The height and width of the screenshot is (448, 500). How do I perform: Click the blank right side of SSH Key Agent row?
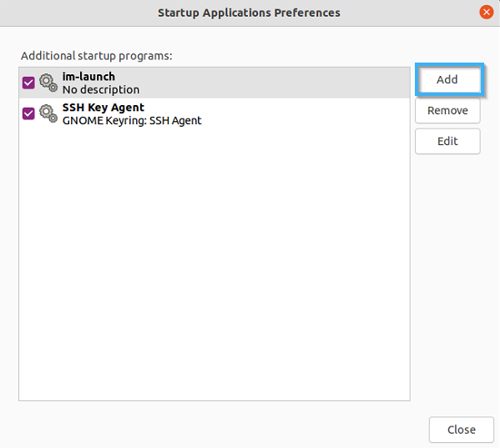[x=306, y=113]
